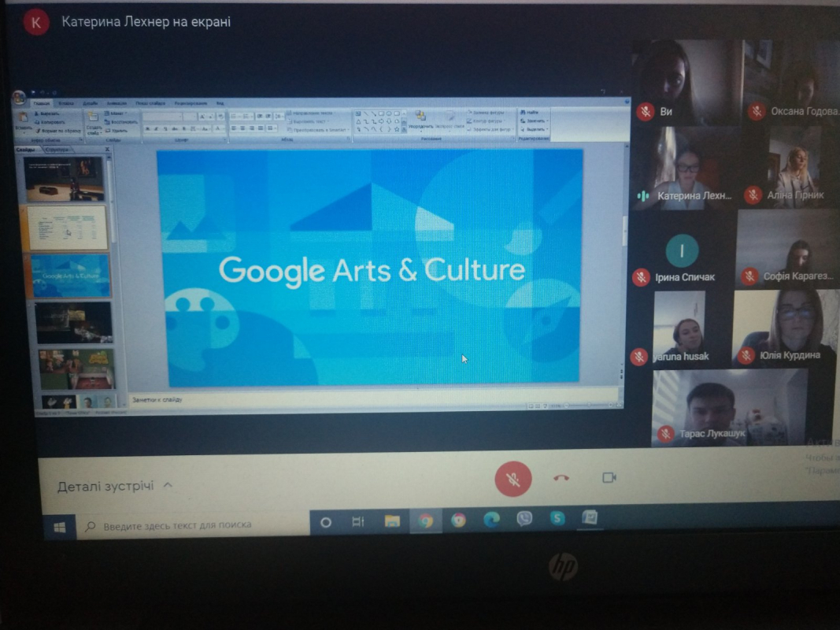Click the muted mic icon beside yaruna husak
Image resolution: width=840 pixels, height=630 pixels.
638,356
